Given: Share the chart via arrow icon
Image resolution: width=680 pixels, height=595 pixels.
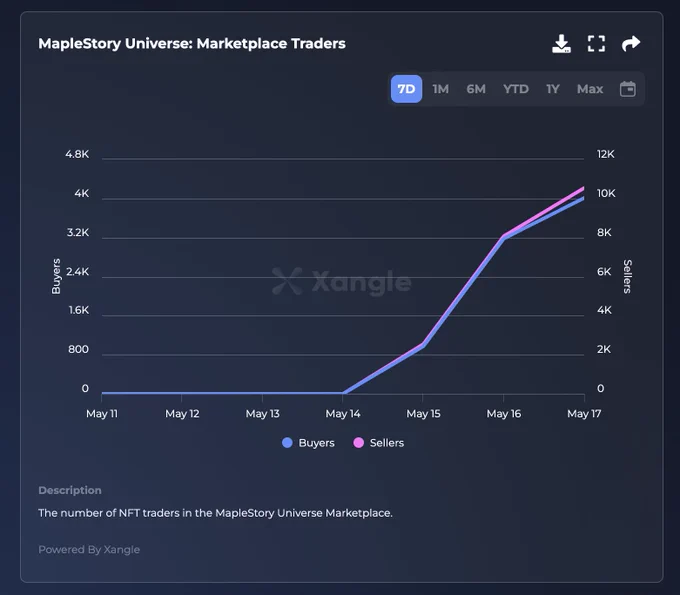Looking at the screenshot, I should (631, 43).
